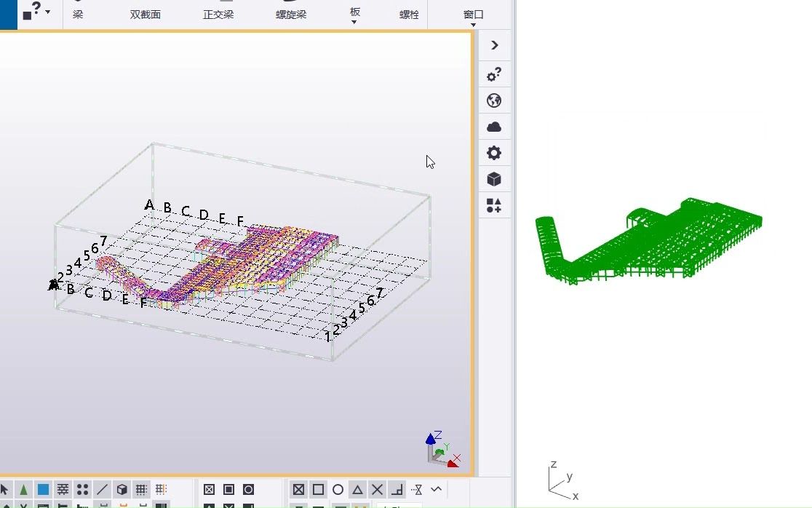Toggle snap to circle points switch

(338, 490)
